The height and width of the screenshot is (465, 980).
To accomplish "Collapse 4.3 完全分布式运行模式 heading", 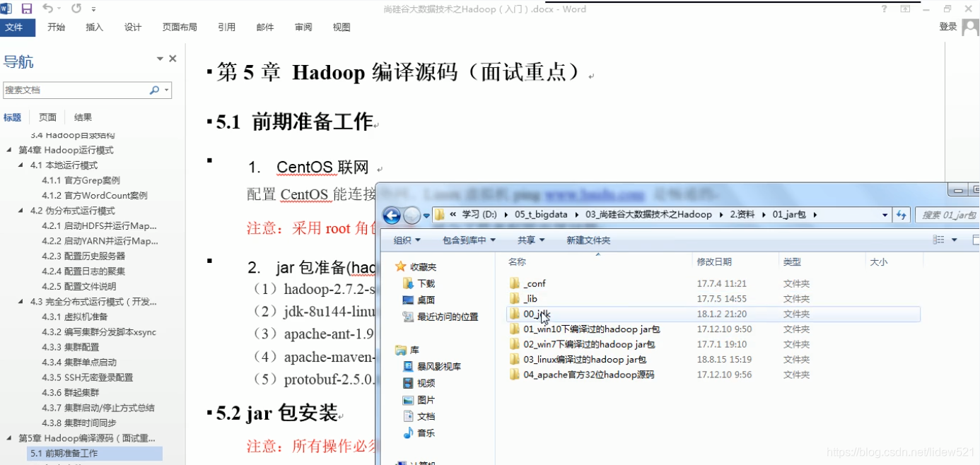I will (22, 302).
